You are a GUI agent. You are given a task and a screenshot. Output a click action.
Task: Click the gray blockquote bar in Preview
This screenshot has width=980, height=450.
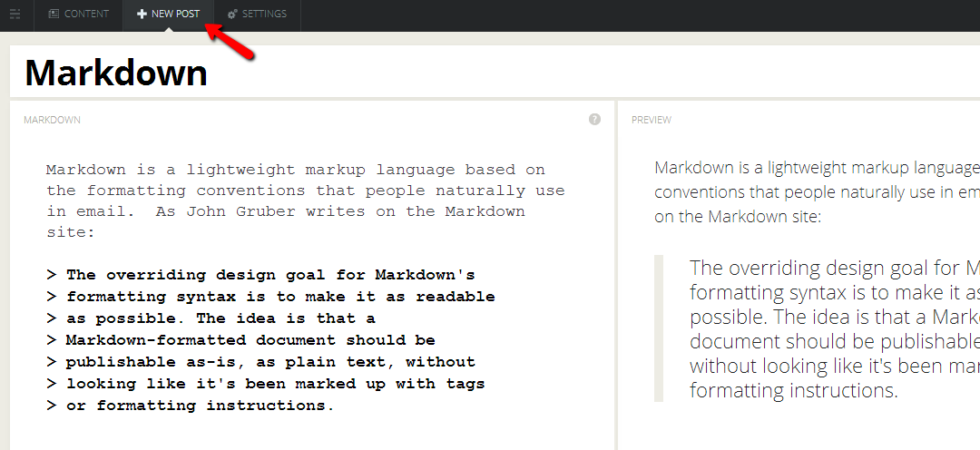click(x=659, y=328)
